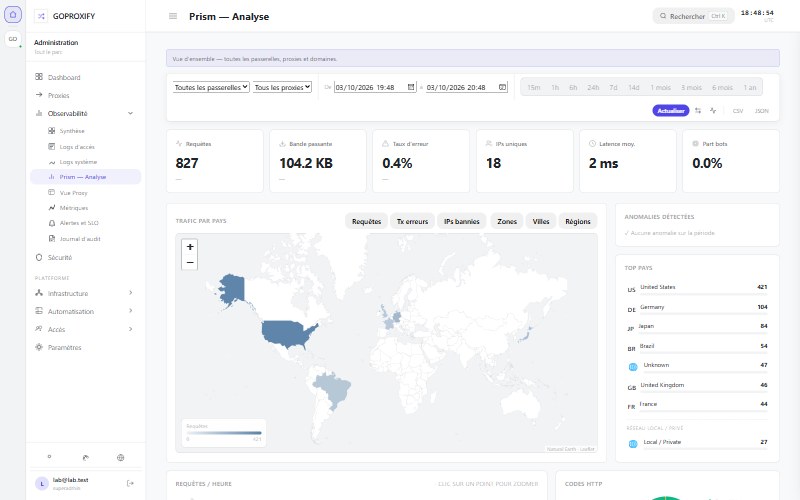Expand the Accès section chevron
Image resolution: width=800 pixels, height=500 pixels.
[x=131, y=329]
